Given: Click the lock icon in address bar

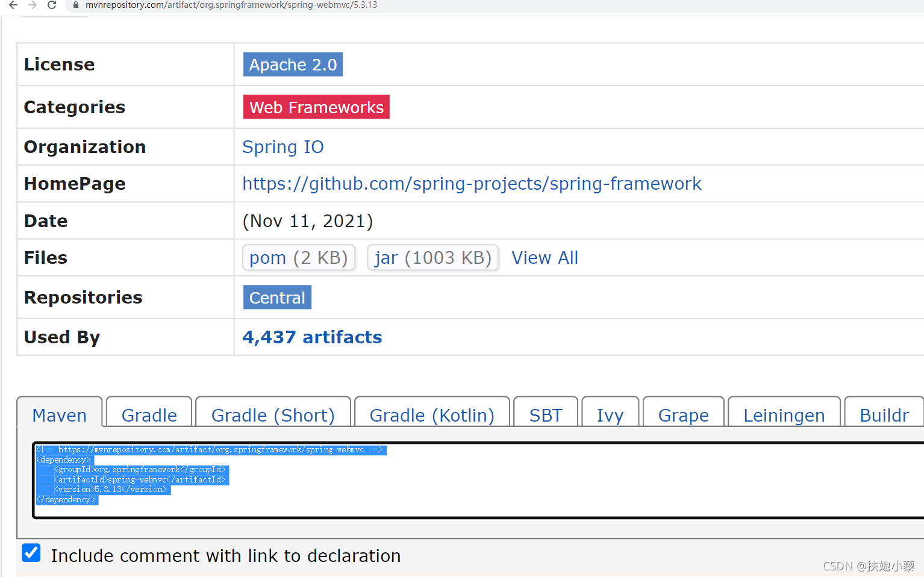Looking at the screenshot, I should point(75,5).
